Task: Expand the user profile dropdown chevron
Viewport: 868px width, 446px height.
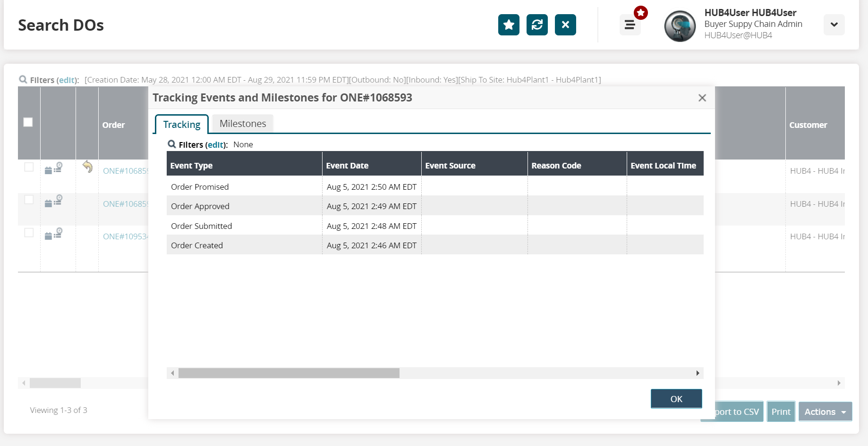Action: [x=834, y=25]
